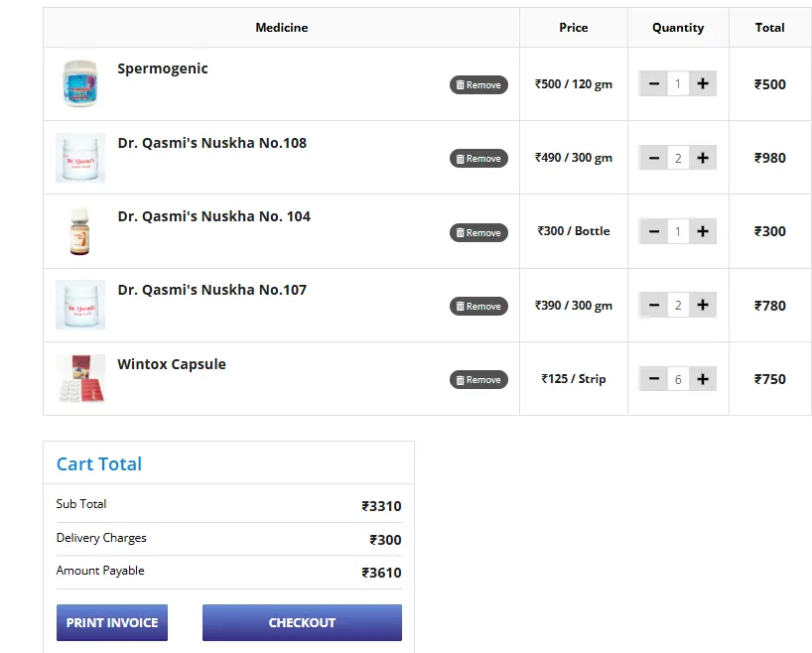Open the Wintox Capsule product thumbnail
Viewport: 812px width, 653px height.
[79, 378]
